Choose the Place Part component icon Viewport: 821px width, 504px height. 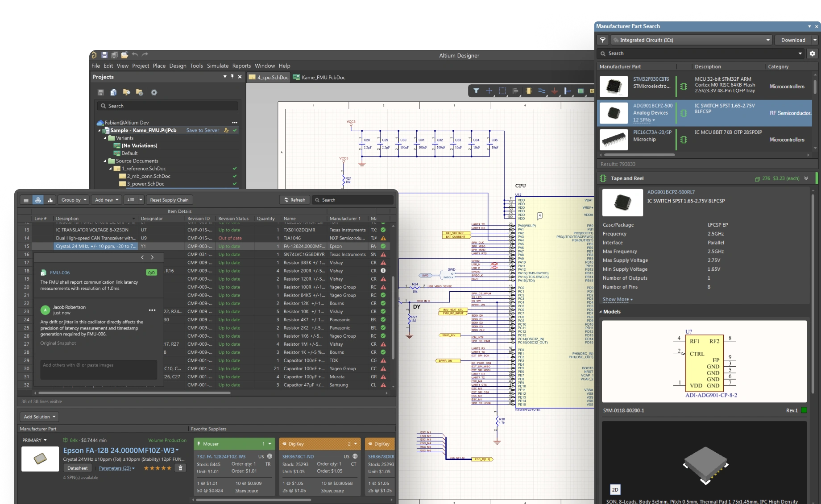[529, 91]
